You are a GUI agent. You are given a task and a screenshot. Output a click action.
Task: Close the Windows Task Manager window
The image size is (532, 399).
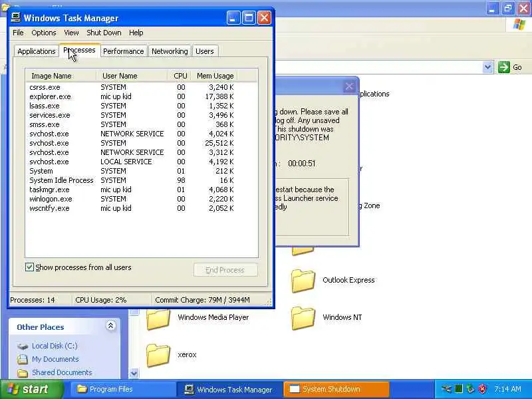click(x=264, y=18)
